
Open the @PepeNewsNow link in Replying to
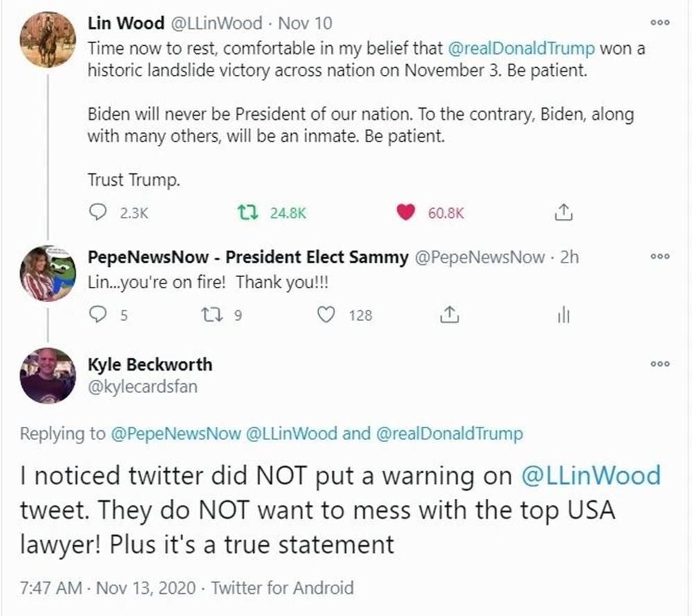point(173,434)
